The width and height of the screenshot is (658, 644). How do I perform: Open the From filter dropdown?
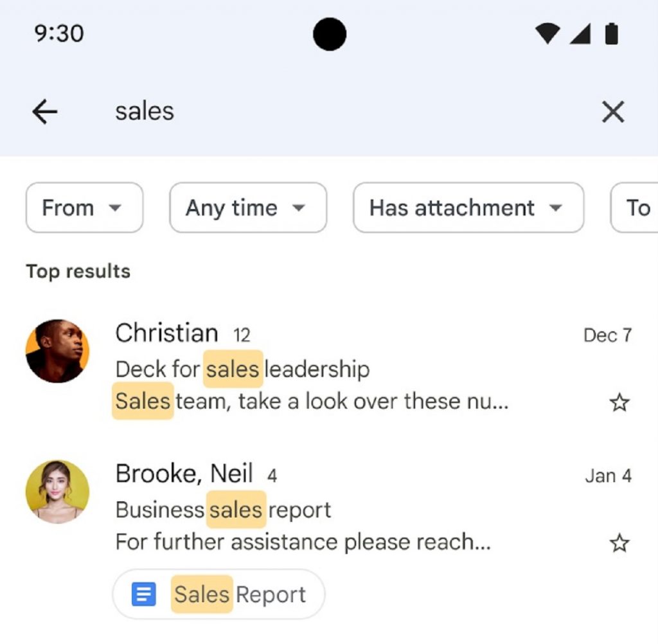tap(84, 208)
